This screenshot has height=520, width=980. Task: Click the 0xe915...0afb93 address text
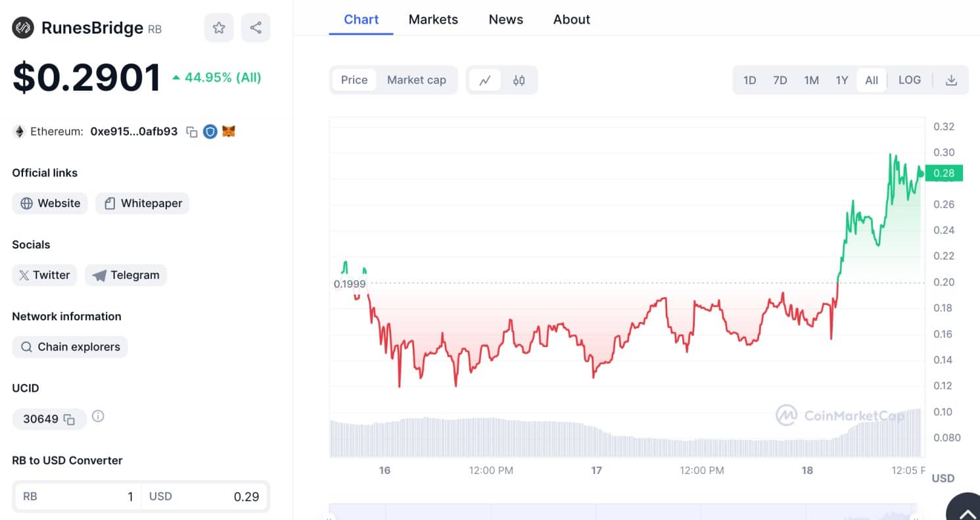[x=134, y=131]
